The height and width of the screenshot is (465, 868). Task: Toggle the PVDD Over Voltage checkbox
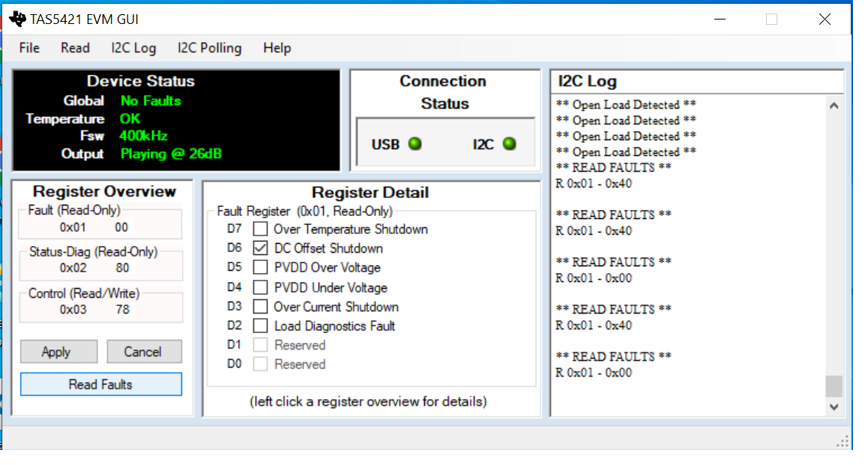pos(260,267)
